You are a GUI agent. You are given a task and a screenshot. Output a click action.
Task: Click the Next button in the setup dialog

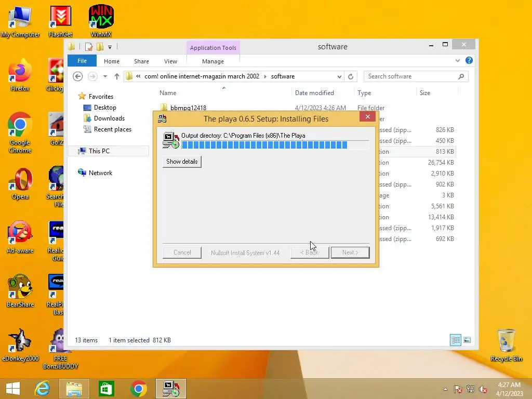[x=350, y=252]
